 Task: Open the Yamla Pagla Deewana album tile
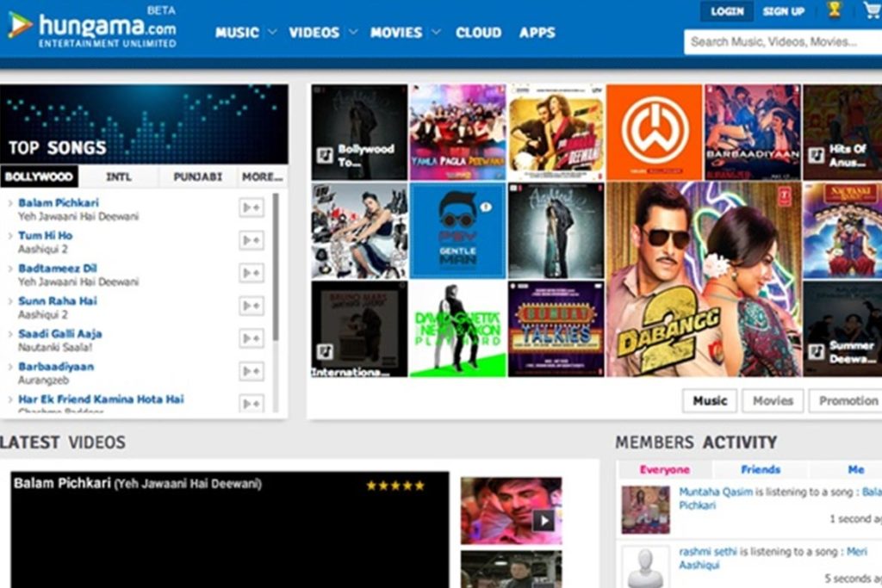point(458,132)
